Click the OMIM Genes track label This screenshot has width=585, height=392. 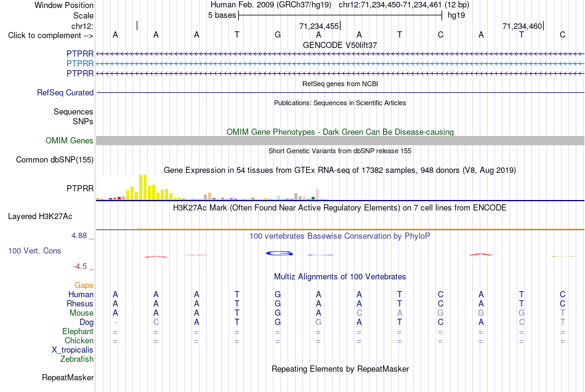(70, 140)
